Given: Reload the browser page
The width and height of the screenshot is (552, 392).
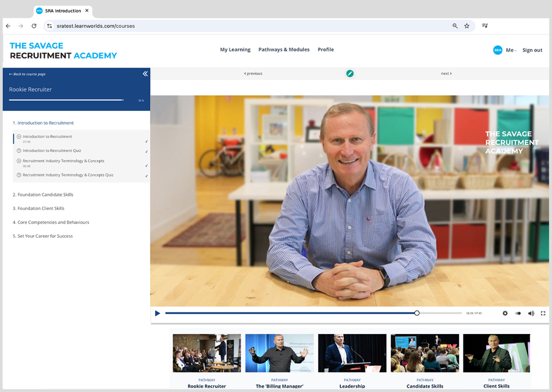Looking at the screenshot, I should [x=34, y=26].
